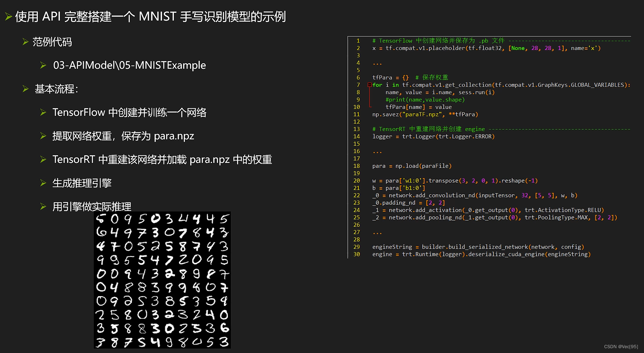The image size is (644, 353).
Task: Click line number 30 in the gutter
Action: (357, 254)
